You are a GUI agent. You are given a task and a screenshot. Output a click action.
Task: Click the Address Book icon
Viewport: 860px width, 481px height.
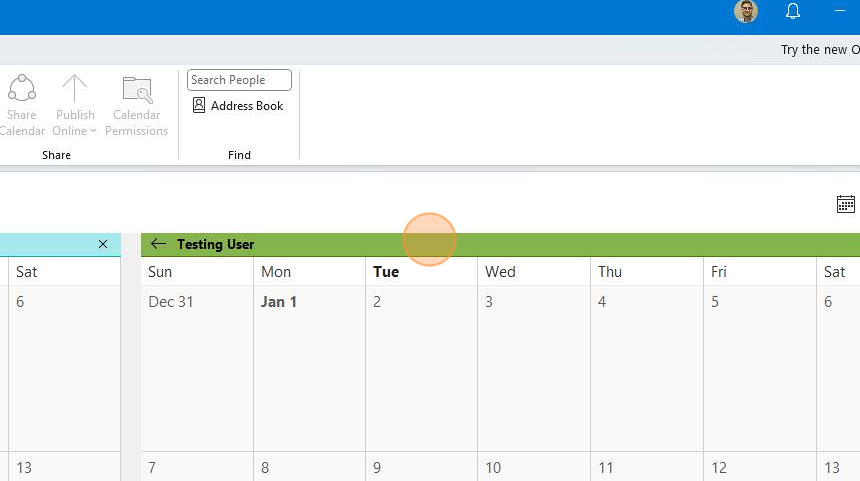[199, 106]
